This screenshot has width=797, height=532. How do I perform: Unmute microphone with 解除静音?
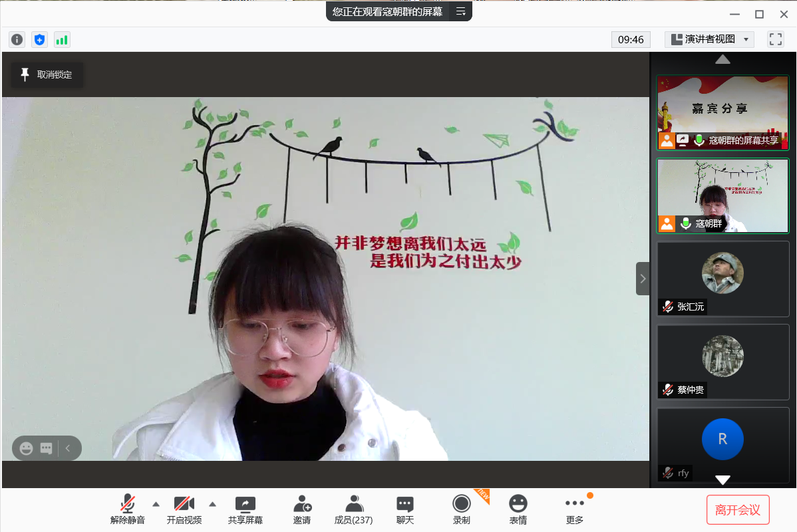(x=128, y=509)
